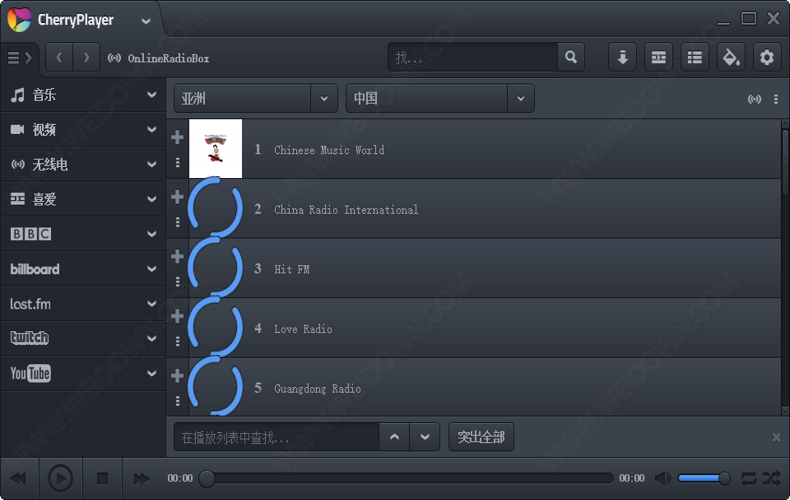Click the OnlineRadioBox breadcrumb label

[168, 58]
